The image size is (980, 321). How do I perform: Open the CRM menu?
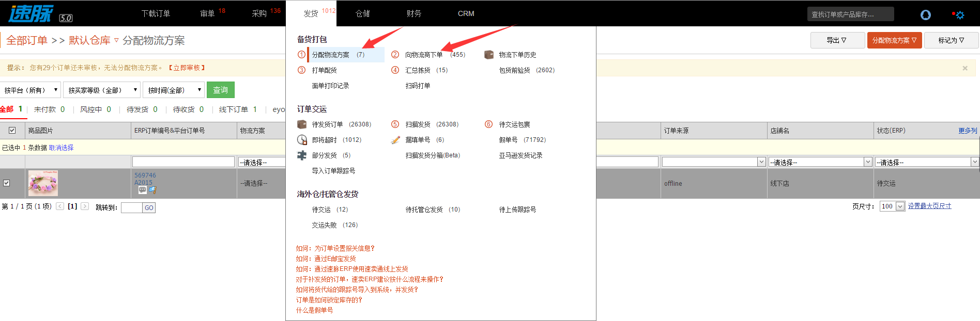tap(466, 13)
